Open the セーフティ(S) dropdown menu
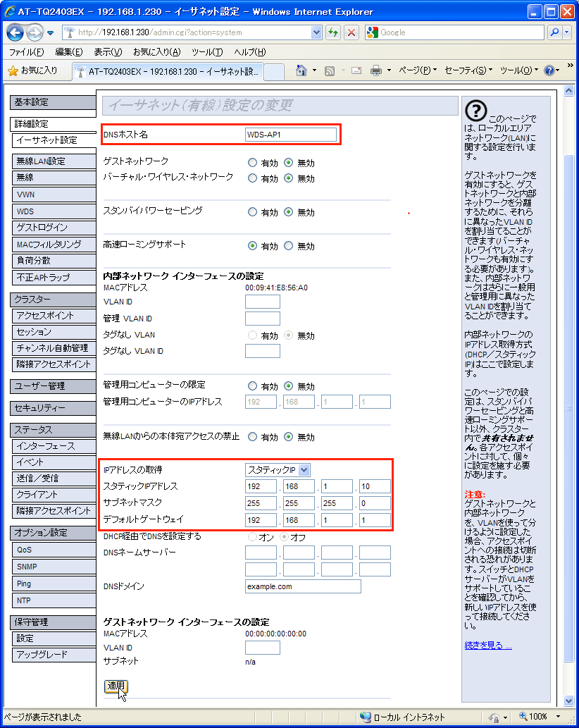This screenshot has height=728, width=579. click(468, 70)
